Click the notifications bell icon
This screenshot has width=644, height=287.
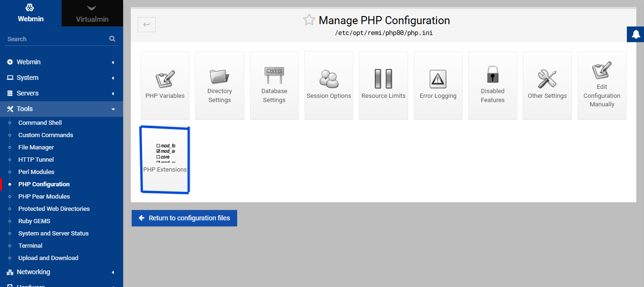635,35
